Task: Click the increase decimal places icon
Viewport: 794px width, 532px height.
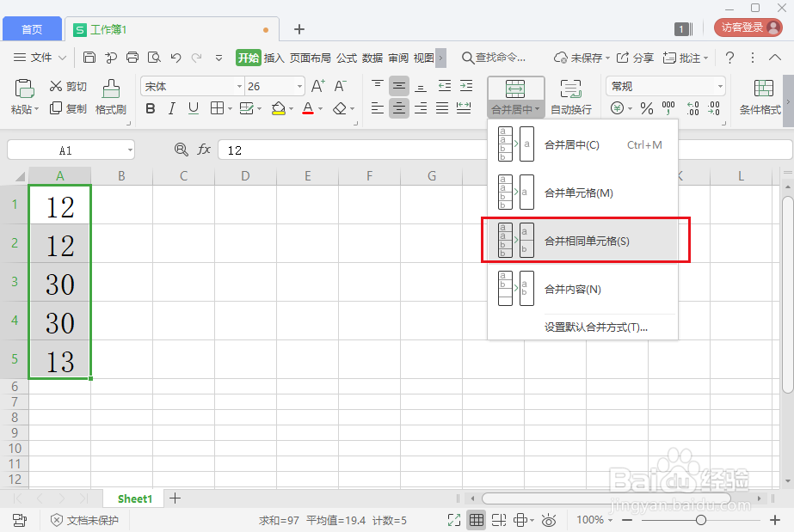Action: point(693,107)
